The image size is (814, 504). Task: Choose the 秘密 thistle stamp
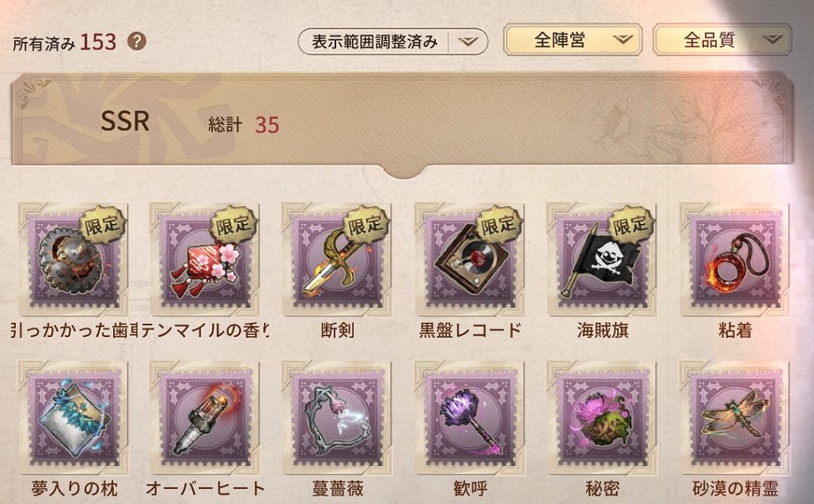coord(602,418)
